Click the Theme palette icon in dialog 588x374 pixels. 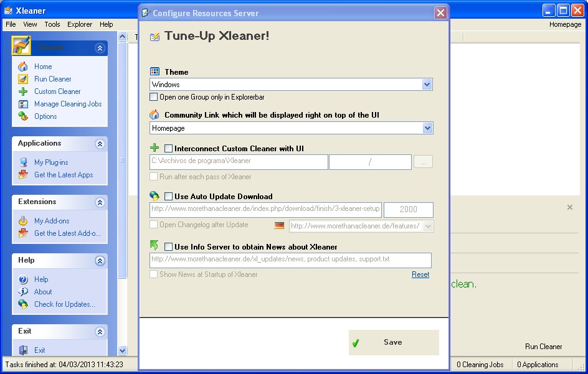154,72
